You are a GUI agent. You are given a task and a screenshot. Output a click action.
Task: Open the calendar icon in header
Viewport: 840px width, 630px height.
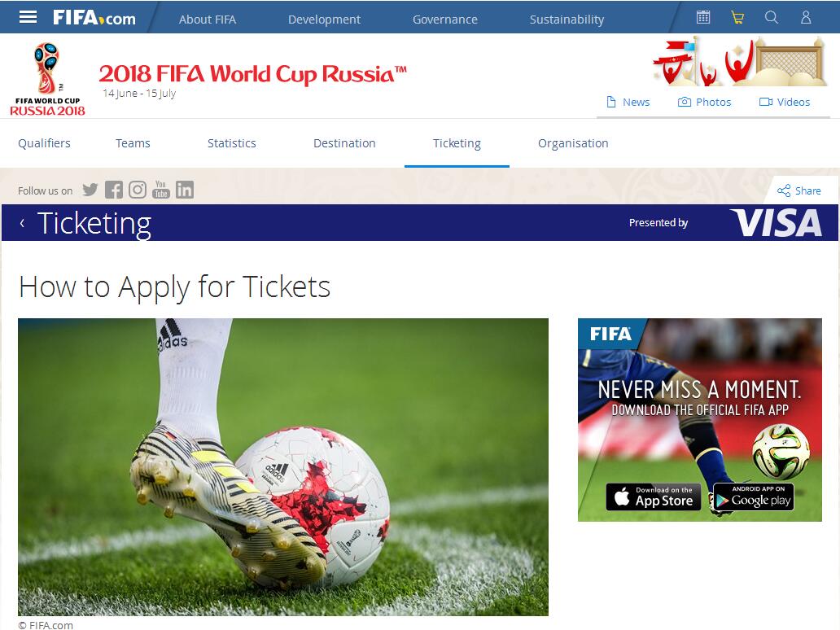tap(703, 17)
